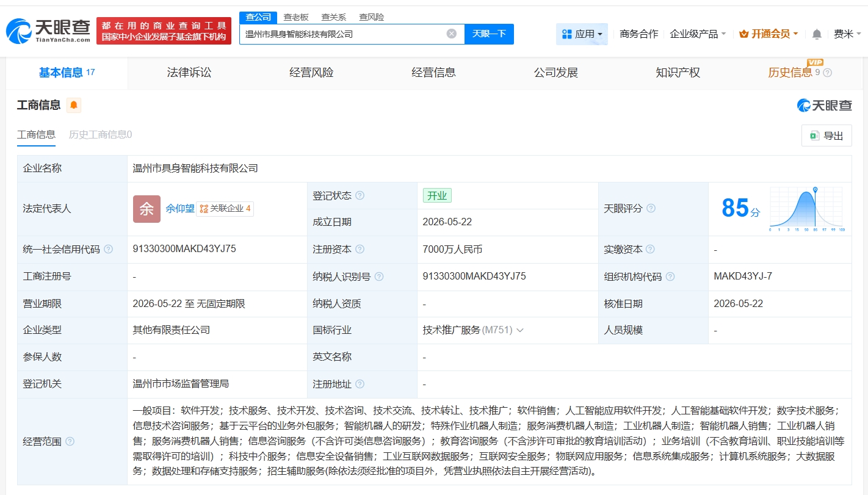Click the help icon beside 历史信息 tab
868x495 pixels.
828,73
